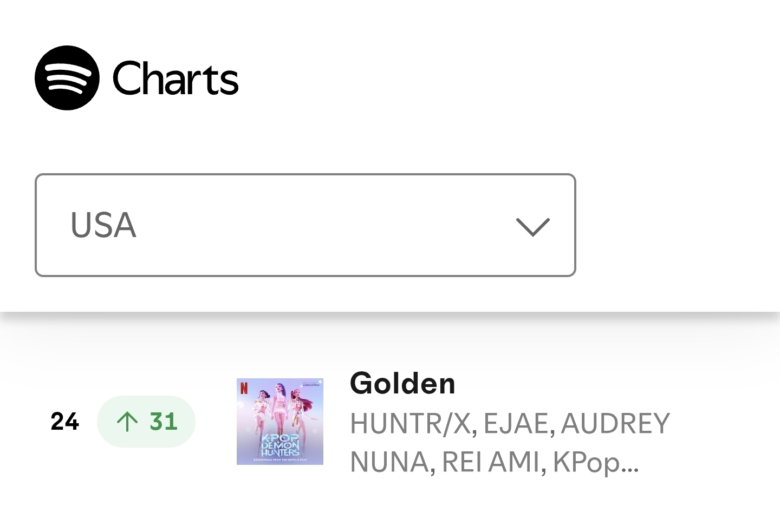Select the USA text in country selector
Screen dimensions: 780x532
[x=103, y=225]
